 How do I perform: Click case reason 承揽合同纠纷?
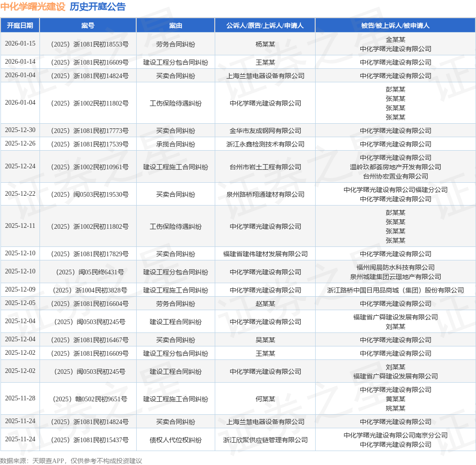click(175, 144)
